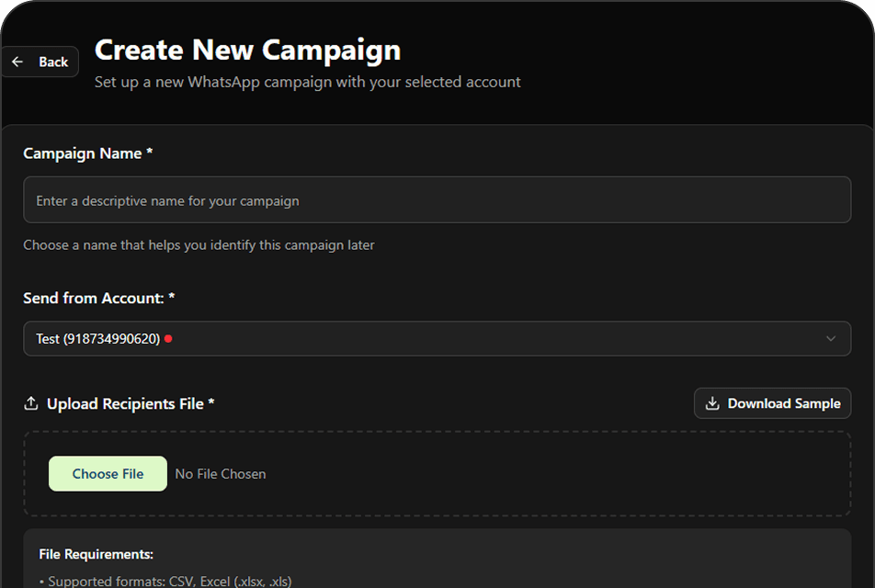
Task: Click the Choose File button
Action: pos(108,474)
